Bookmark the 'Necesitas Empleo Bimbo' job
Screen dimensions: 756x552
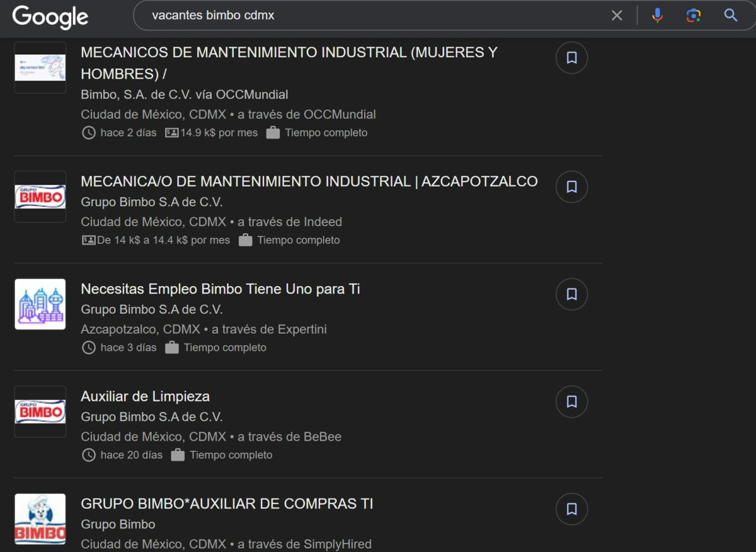pos(571,294)
